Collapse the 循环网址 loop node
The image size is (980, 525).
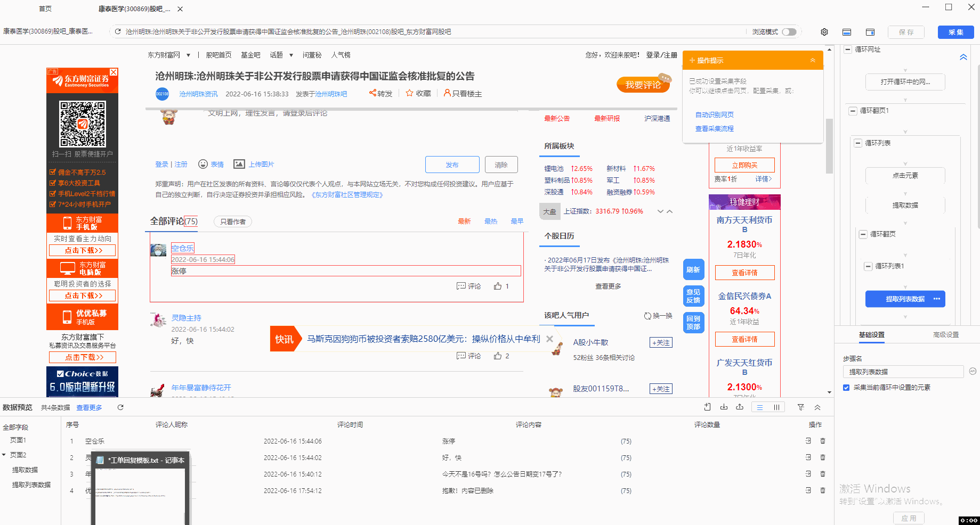pos(848,50)
